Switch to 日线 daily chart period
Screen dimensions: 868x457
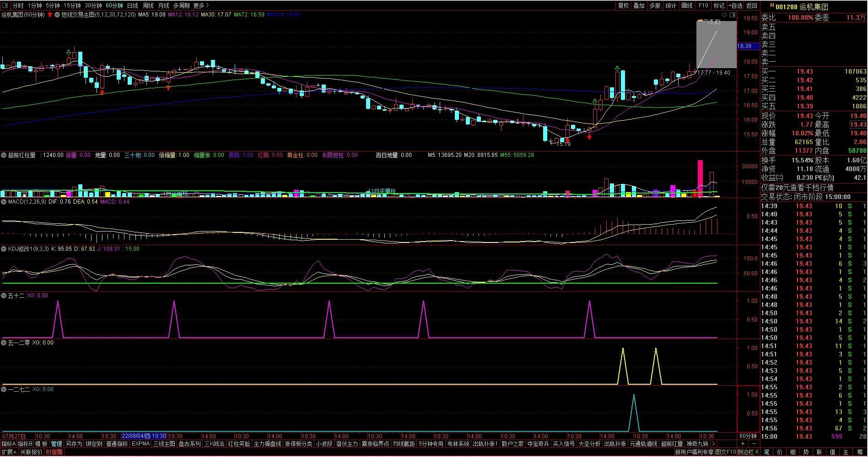pos(132,5)
